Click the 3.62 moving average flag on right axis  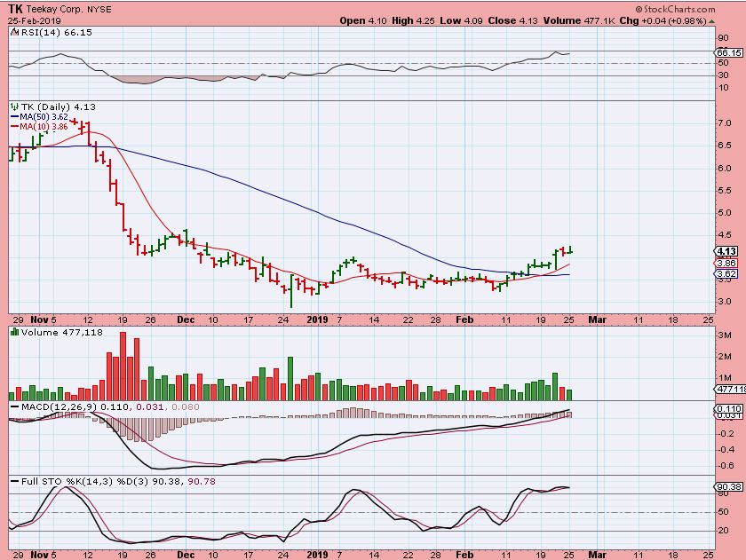click(726, 274)
